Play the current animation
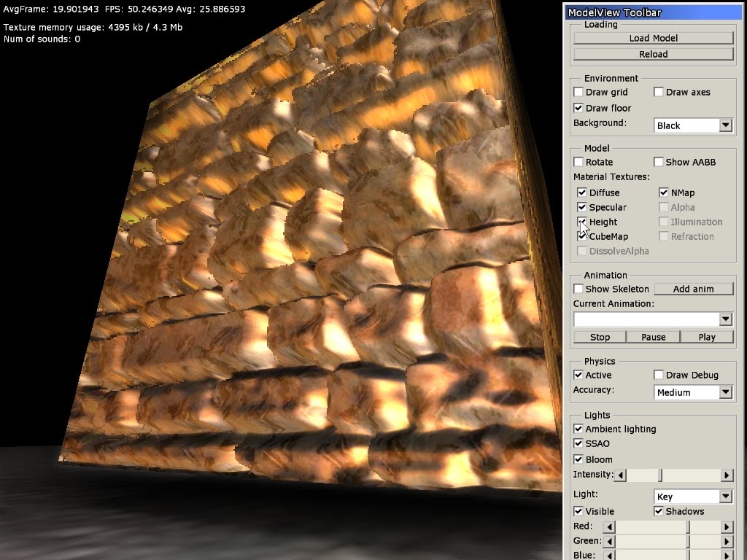Viewport: 747px width, 560px height. tap(707, 337)
